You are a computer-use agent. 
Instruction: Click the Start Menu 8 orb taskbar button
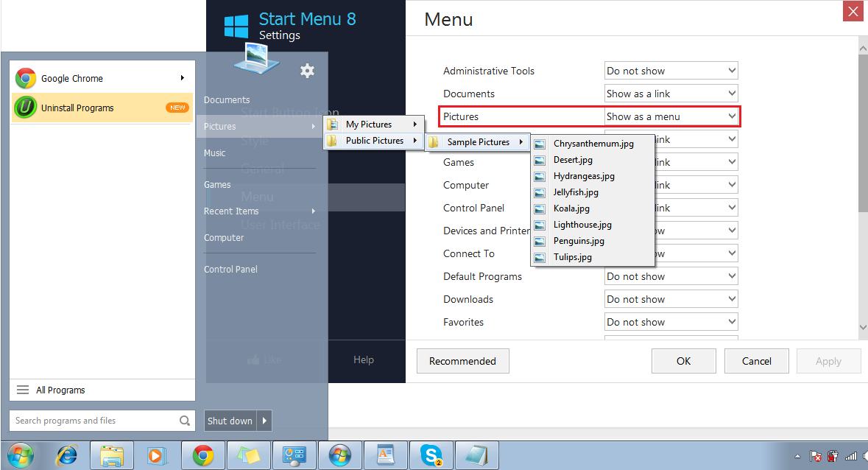pos(340,455)
